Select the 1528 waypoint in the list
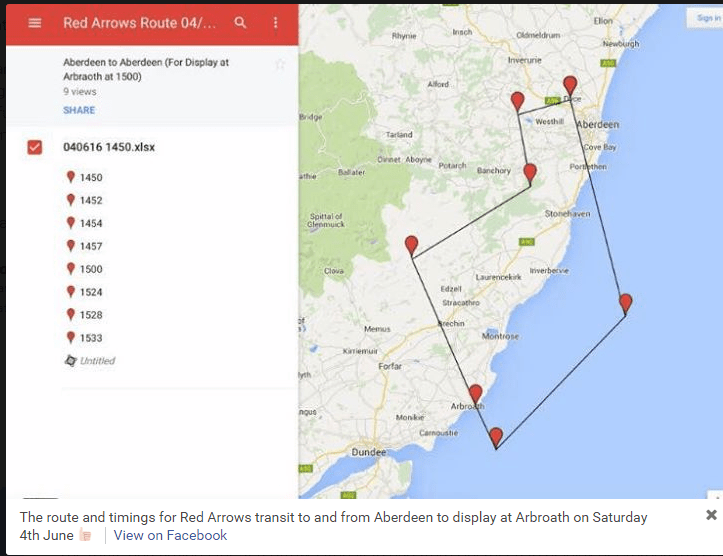723x556 pixels. click(91, 315)
